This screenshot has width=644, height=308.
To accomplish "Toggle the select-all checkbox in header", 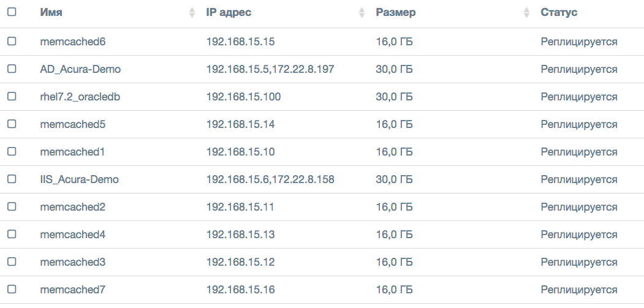I will click(x=12, y=12).
